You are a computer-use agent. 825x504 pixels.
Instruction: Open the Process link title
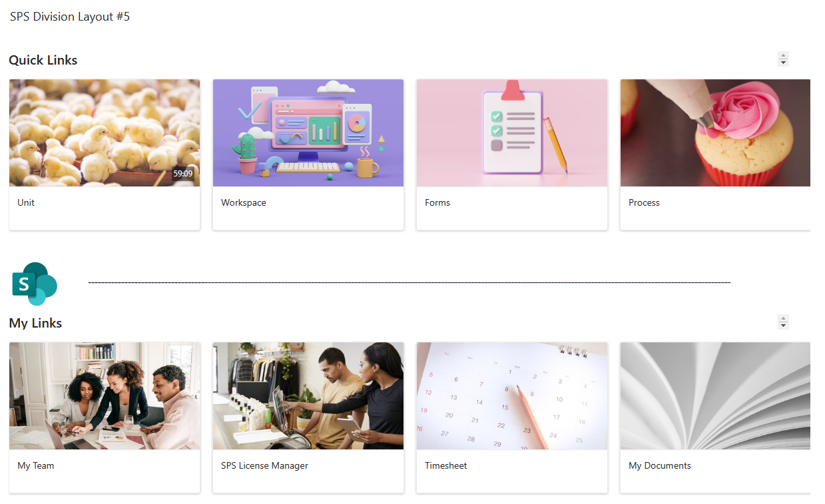(x=644, y=202)
